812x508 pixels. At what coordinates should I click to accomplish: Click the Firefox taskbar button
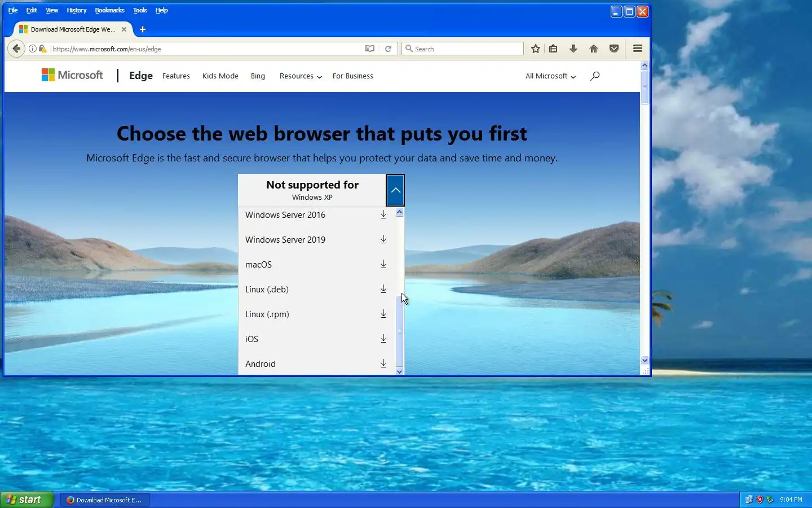coord(105,500)
